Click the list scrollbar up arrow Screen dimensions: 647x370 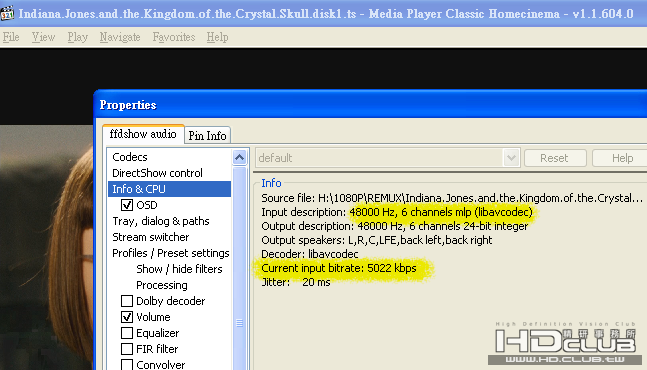pyautogui.click(x=240, y=157)
